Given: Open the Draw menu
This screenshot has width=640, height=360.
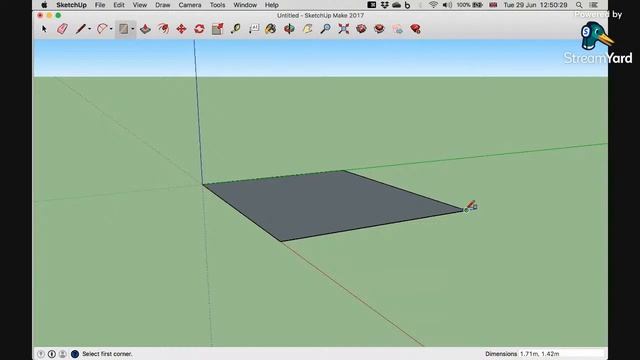Looking at the screenshot, I should point(162,5).
